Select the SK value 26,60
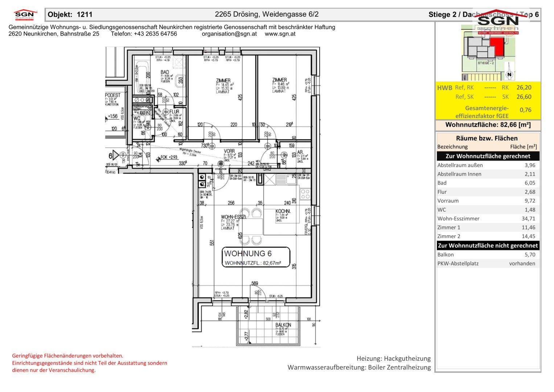 (x=524, y=97)
